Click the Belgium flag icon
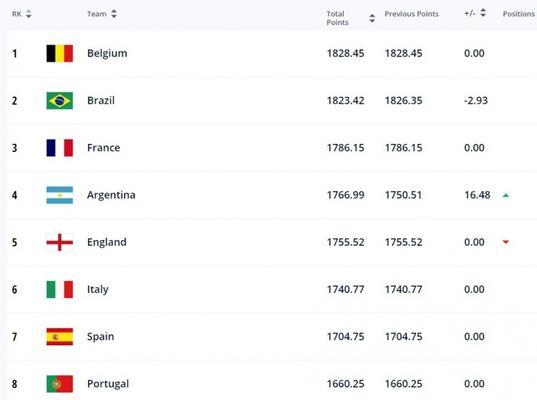Screen dimensions: 537x400 tap(60, 53)
